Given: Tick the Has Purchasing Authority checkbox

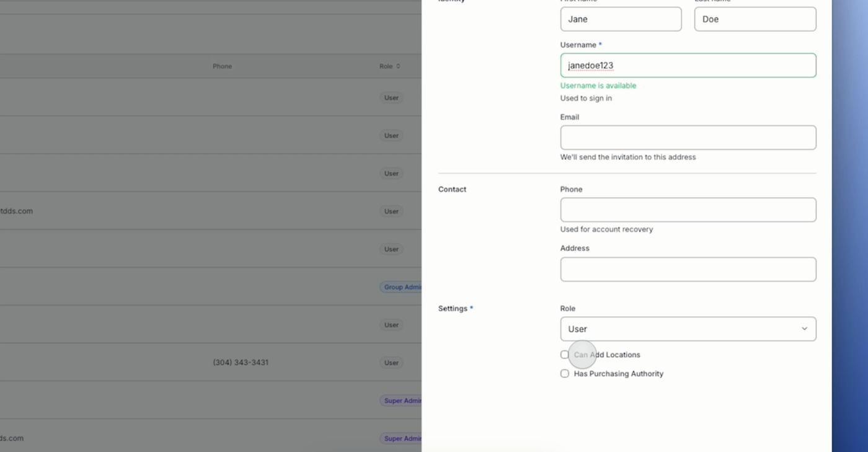Looking at the screenshot, I should (x=564, y=374).
